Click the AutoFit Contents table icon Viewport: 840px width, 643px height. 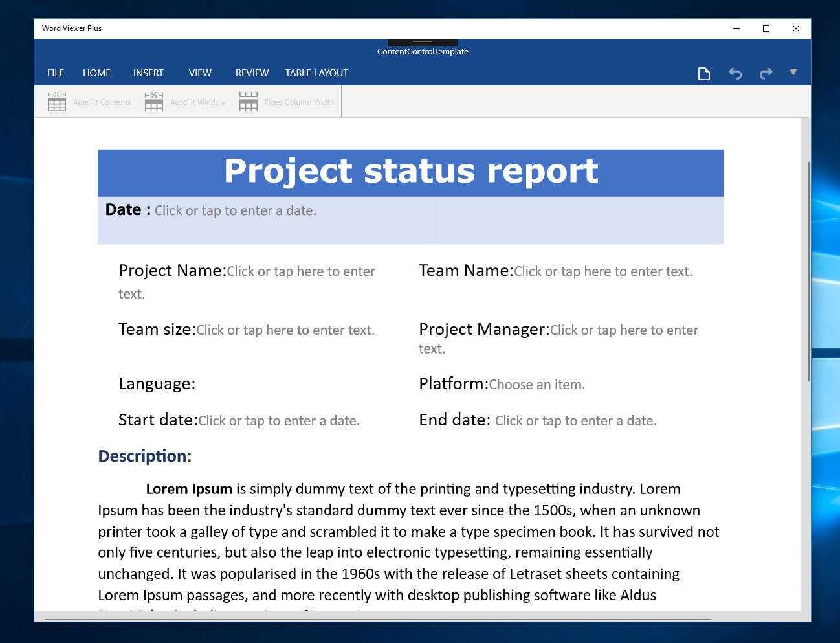point(57,102)
